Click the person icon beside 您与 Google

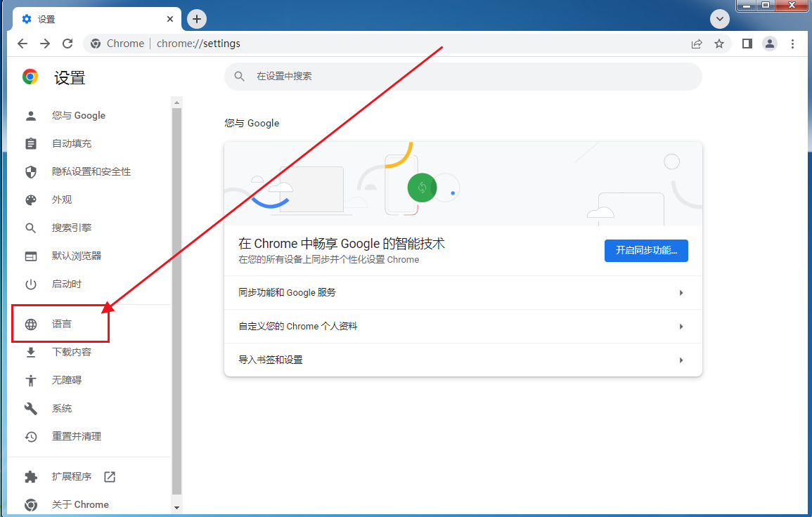click(31, 115)
